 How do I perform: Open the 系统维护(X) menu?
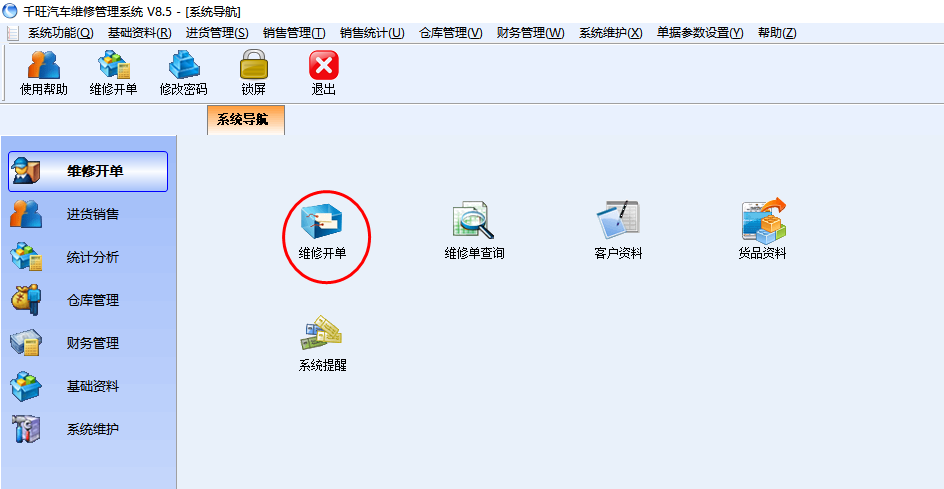click(610, 33)
